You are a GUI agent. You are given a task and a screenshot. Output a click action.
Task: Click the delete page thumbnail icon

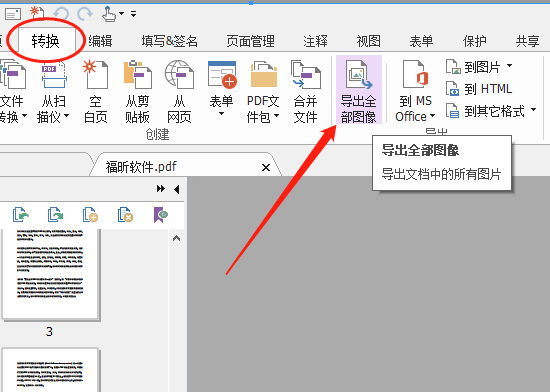(x=125, y=215)
